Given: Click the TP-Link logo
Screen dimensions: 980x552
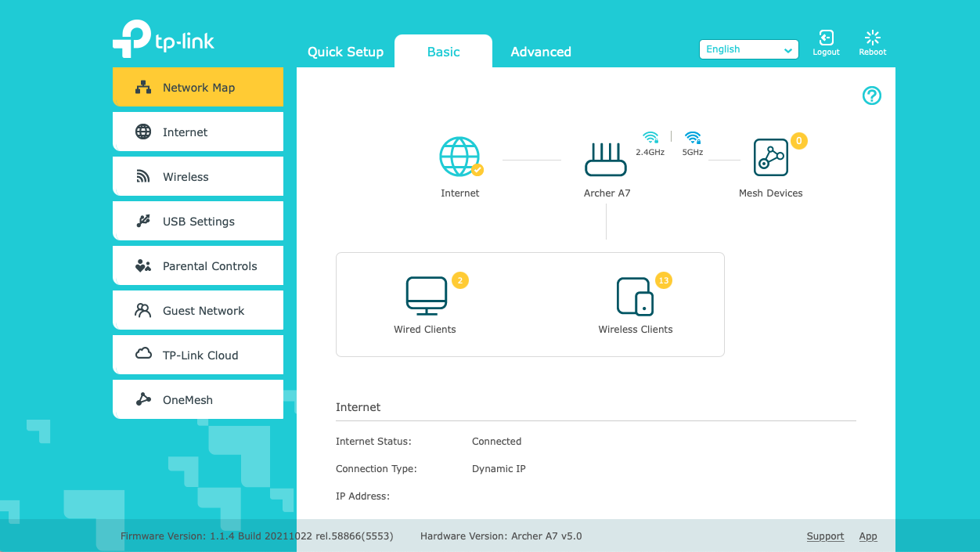Looking at the screenshot, I should (x=164, y=39).
